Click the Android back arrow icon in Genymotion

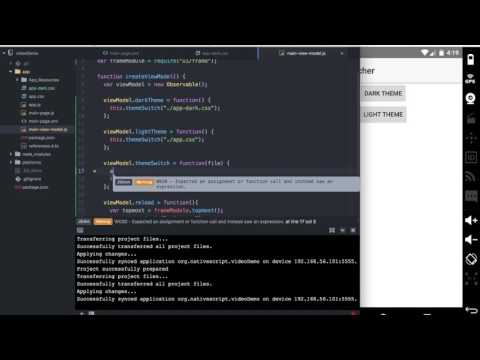471,310
